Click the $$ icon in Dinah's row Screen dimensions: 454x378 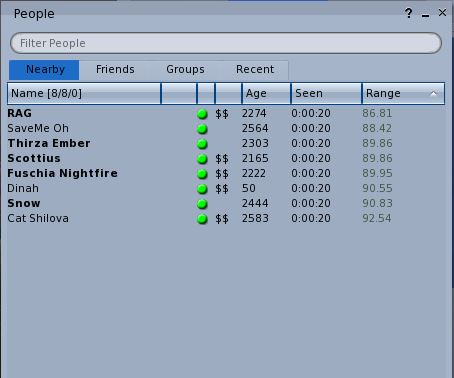tap(222, 189)
